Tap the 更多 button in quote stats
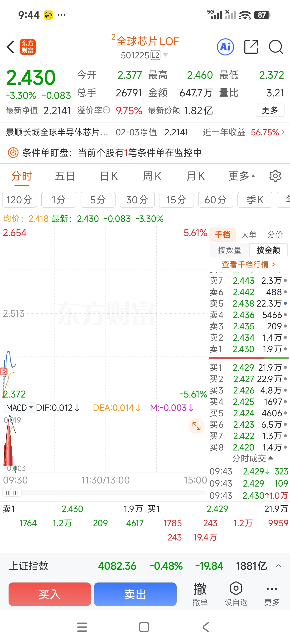 tap(270, 110)
